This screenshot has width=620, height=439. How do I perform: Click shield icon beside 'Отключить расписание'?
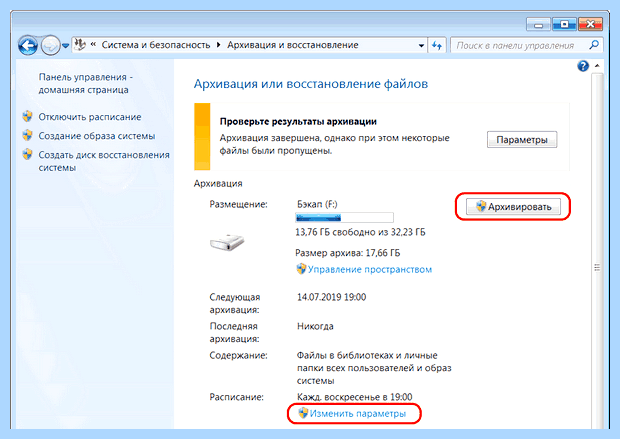tap(27, 116)
